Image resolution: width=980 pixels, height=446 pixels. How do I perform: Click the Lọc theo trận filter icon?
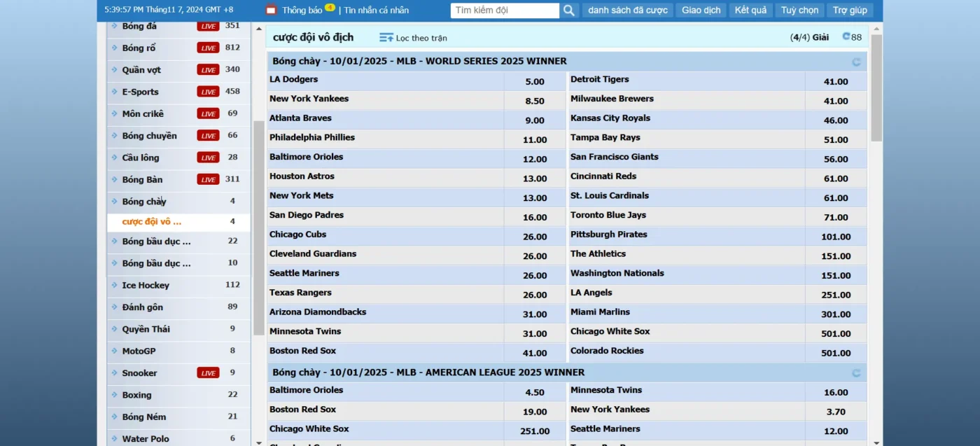(386, 38)
